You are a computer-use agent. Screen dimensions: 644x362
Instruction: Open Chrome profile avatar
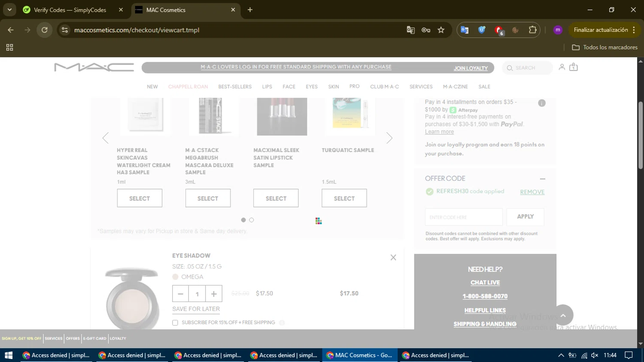558,30
